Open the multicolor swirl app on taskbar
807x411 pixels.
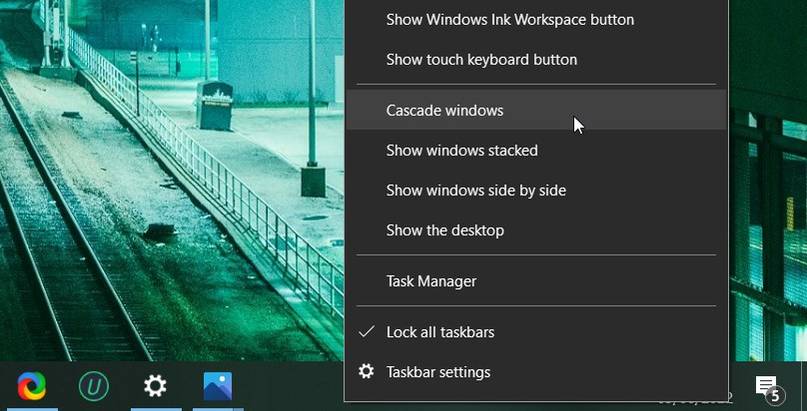(32, 386)
